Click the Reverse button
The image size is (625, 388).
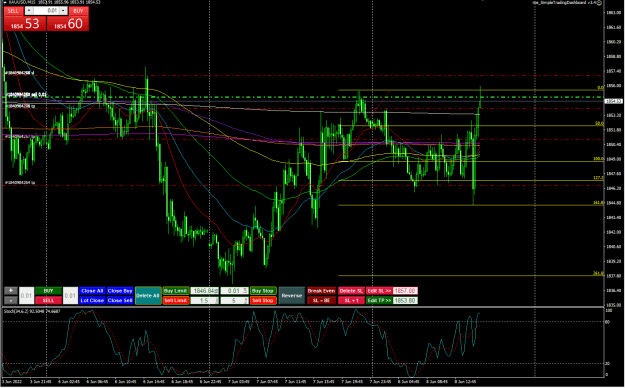292,295
